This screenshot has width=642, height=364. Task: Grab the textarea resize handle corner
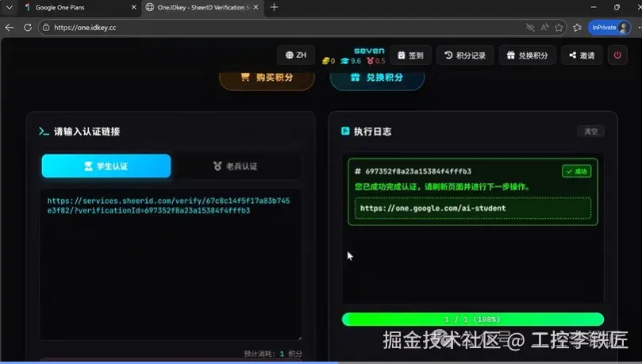(300, 338)
